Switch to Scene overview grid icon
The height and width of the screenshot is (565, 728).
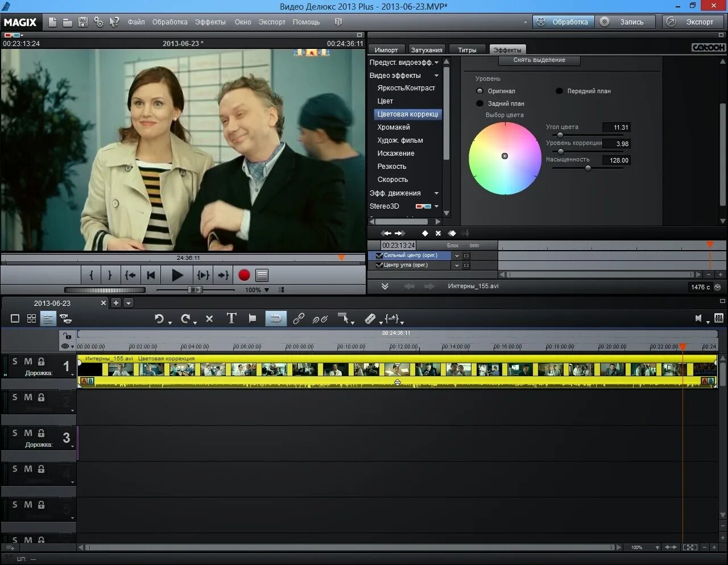31,319
